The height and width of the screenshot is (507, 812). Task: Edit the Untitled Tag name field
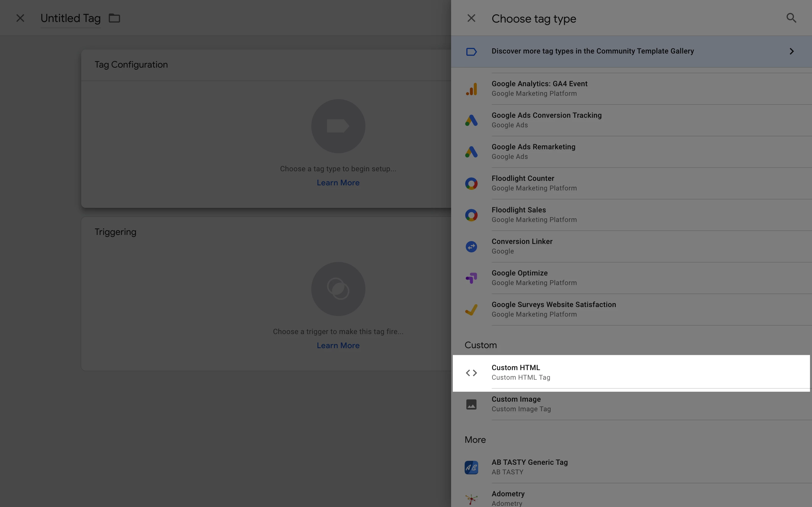(x=70, y=18)
